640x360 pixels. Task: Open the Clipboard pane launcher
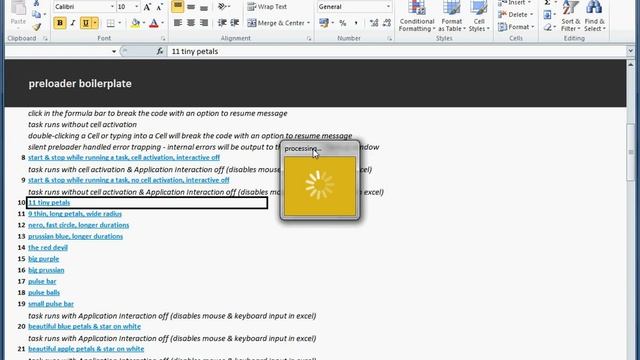tap(45, 38)
